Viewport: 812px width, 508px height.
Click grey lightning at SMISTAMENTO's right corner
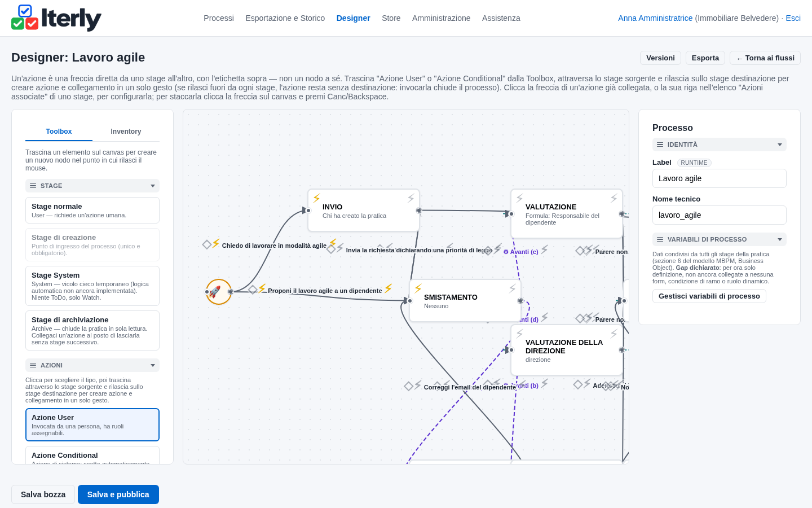512,288
